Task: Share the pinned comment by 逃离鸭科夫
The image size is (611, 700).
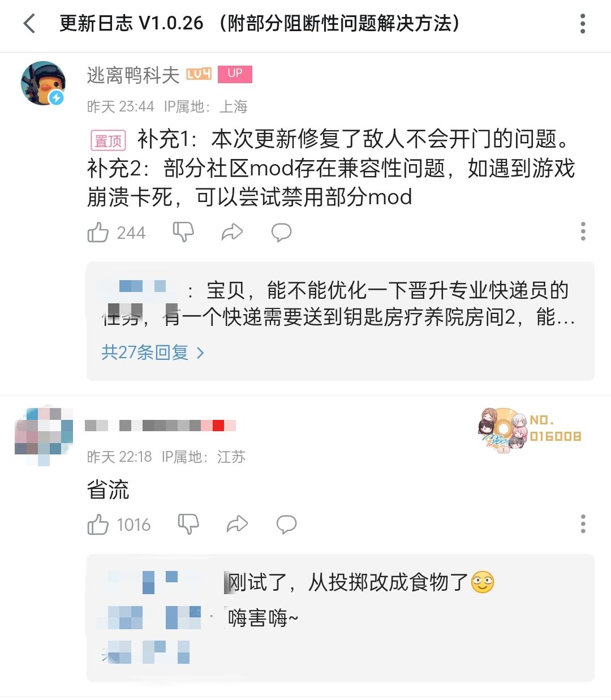Action: click(x=232, y=232)
